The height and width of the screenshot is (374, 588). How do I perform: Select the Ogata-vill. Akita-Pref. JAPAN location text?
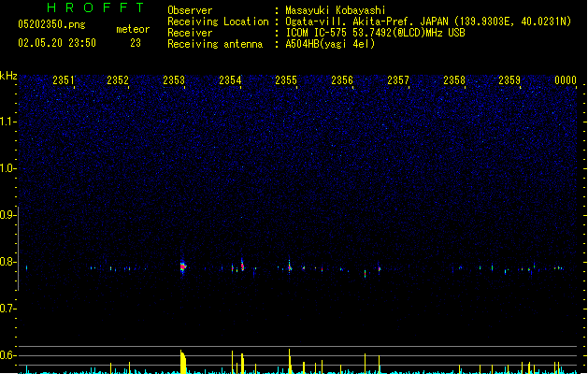pyautogui.click(x=428, y=22)
